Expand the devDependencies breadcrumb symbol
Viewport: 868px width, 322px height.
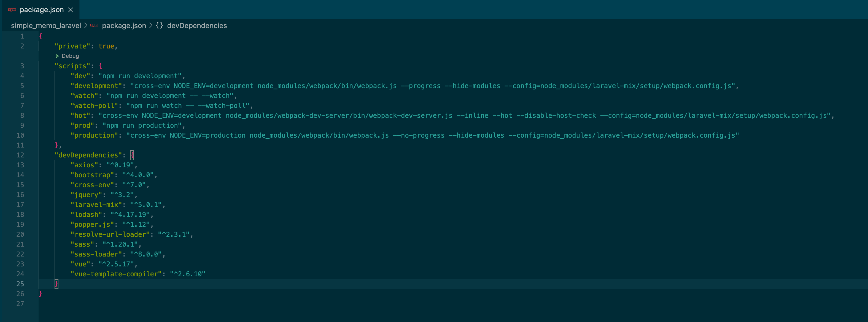pyautogui.click(x=197, y=26)
